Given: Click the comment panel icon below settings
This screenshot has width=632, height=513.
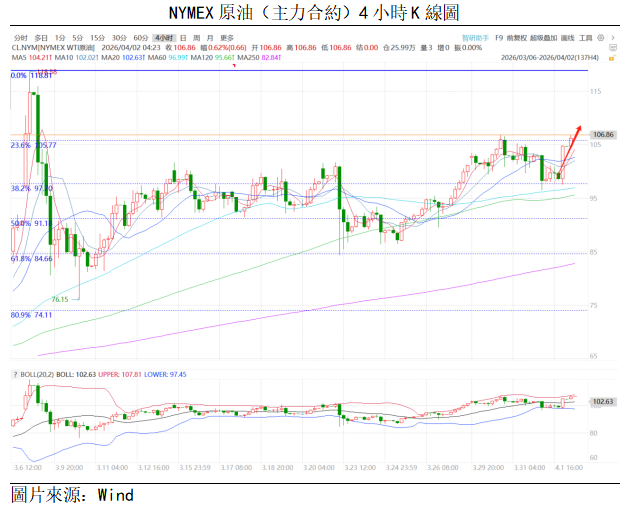Looking at the screenshot, I should click(x=612, y=47).
